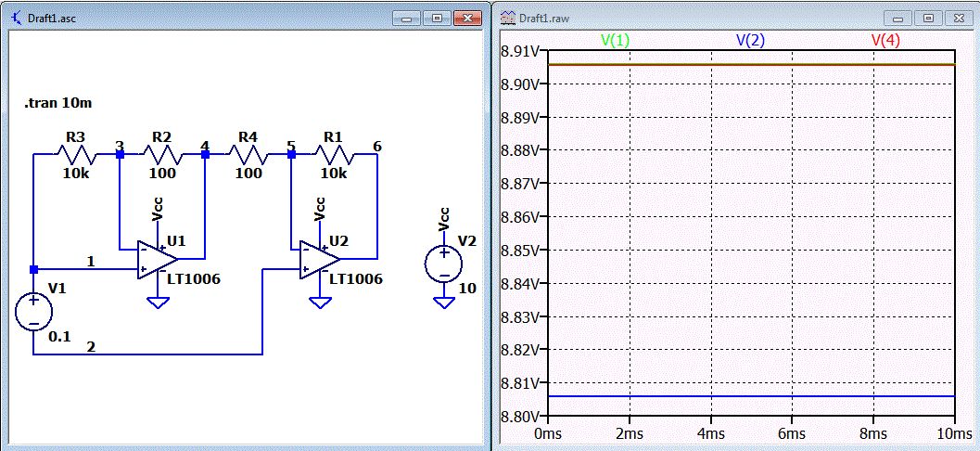
Task: Select resistor R4 in the schematic
Action: [248, 154]
